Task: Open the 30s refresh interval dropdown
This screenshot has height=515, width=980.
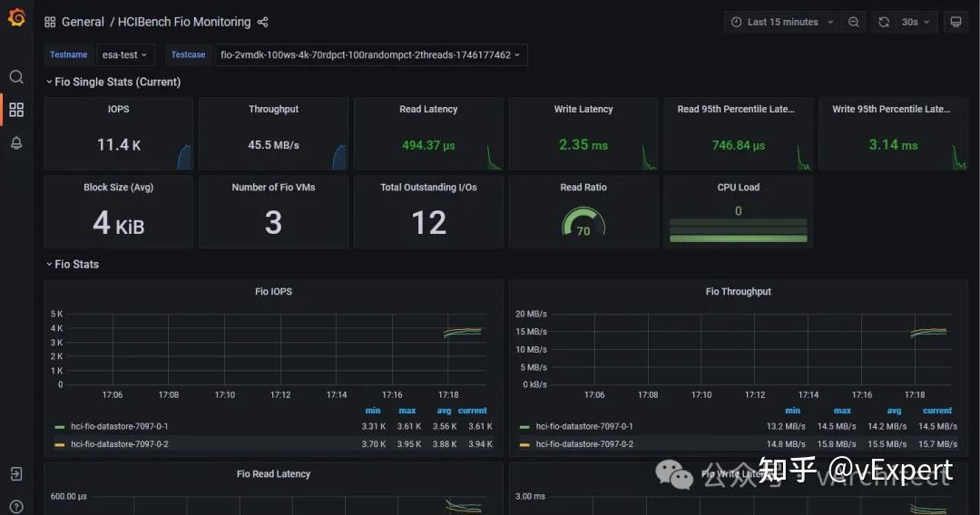Action: (x=916, y=22)
